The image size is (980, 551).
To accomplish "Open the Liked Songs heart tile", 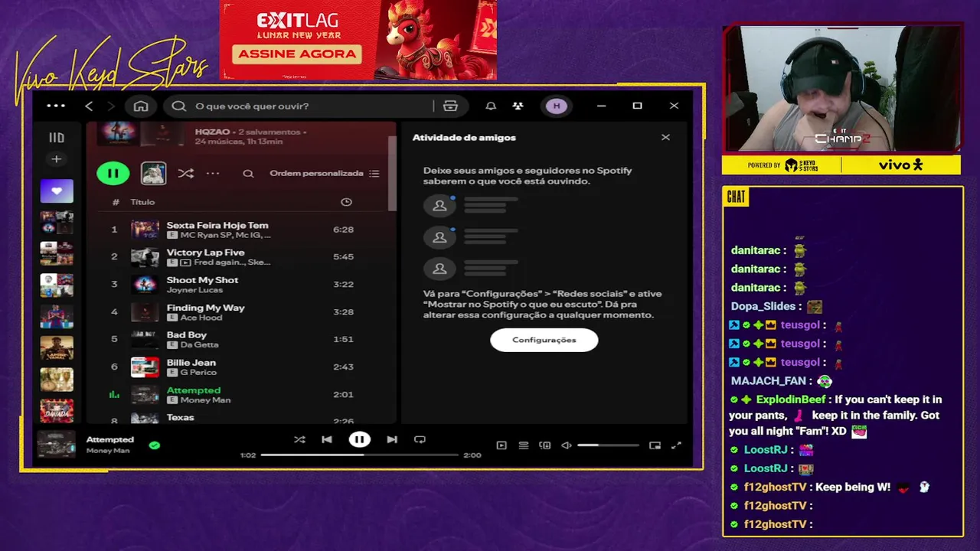I will 57,191.
